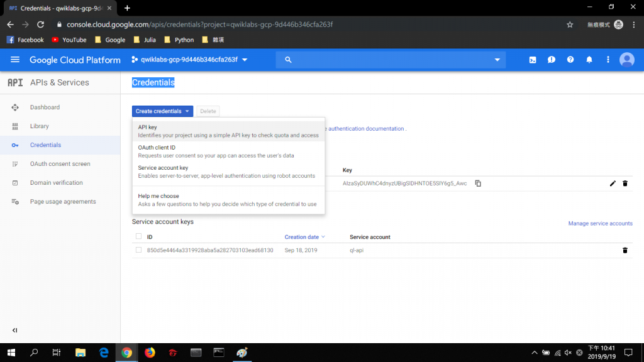Screen dimensions: 644x362
Task: Open user account avatar
Action: click(x=627, y=60)
